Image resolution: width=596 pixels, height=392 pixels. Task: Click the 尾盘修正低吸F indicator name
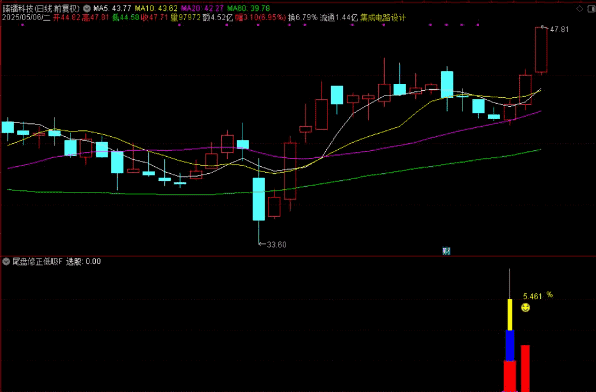click(37, 261)
